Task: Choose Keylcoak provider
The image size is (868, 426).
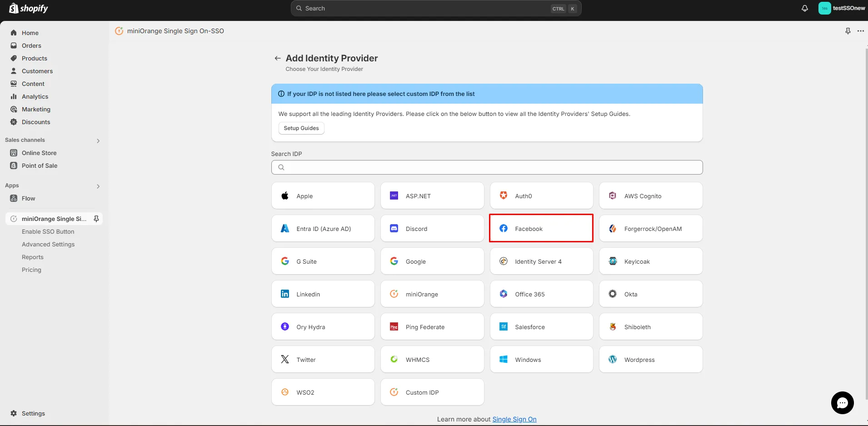Action: coord(651,261)
